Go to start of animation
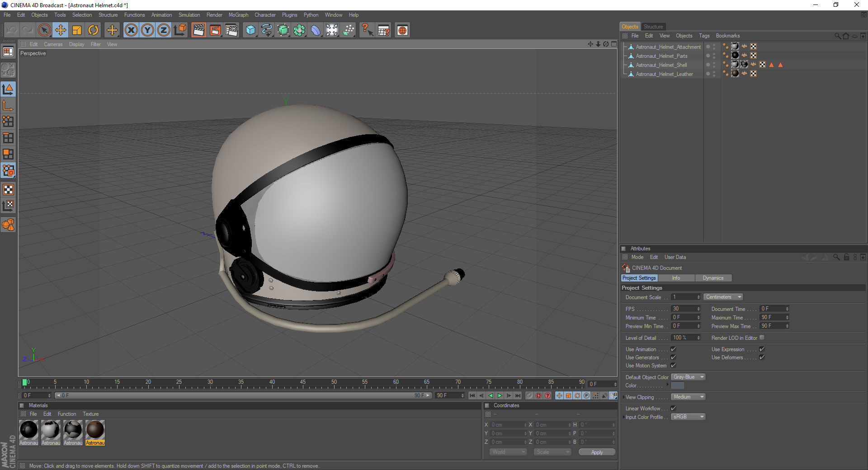 (472, 395)
